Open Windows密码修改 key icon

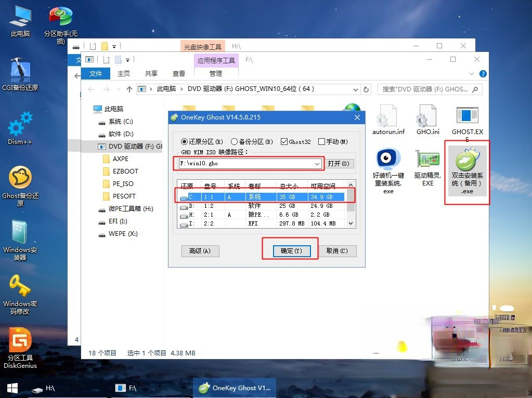20,295
